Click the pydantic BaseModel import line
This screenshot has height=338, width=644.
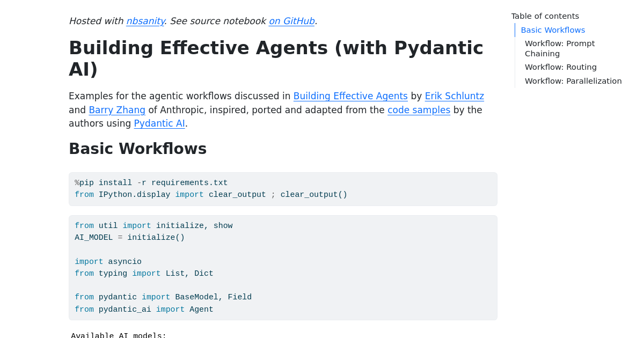point(163,297)
